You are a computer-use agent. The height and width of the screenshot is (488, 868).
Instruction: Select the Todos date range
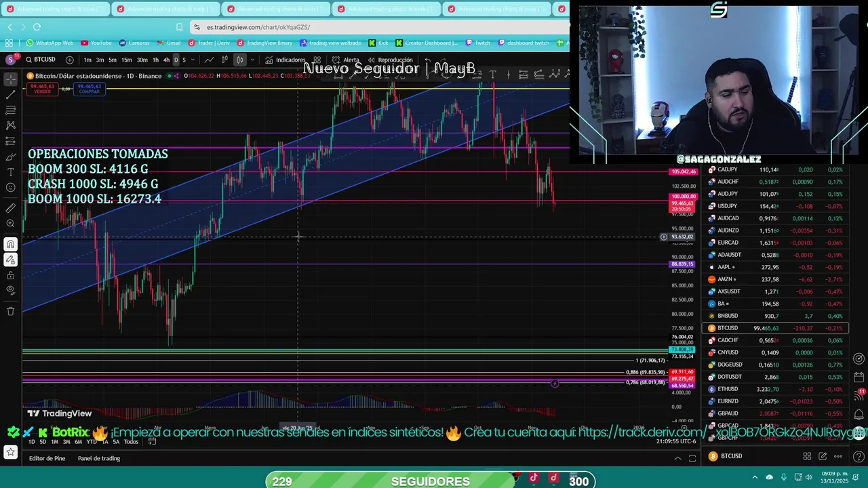(131, 442)
